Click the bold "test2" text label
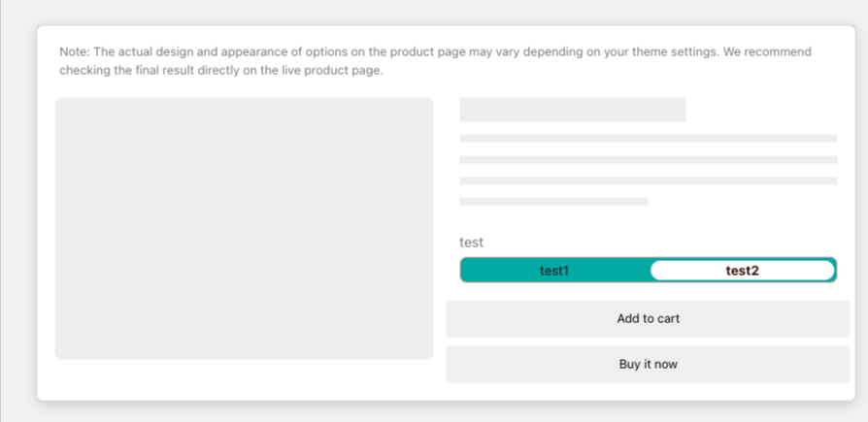868x422 pixels. (x=742, y=271)
